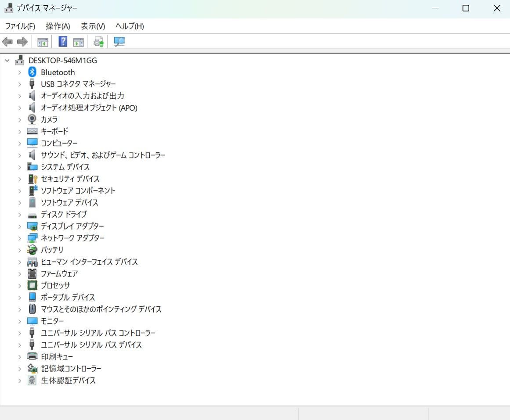Open the ヘルプ(H) menu

coord(130,26)
